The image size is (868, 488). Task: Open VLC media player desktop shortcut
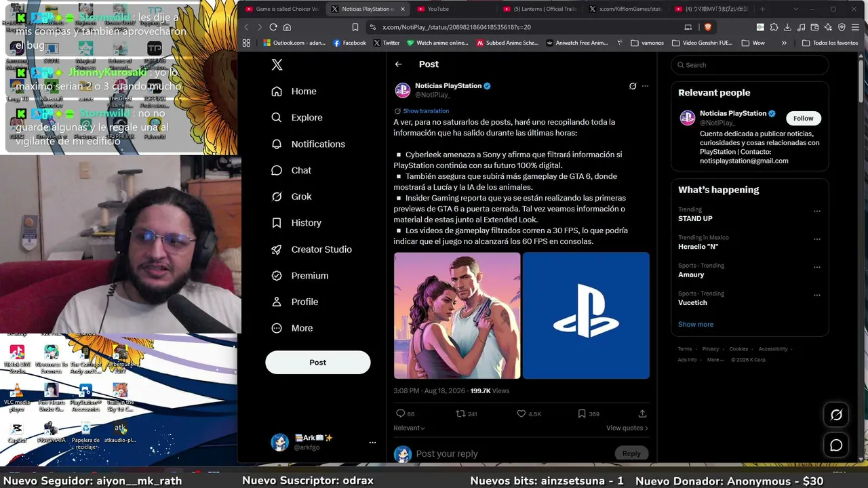17,398
